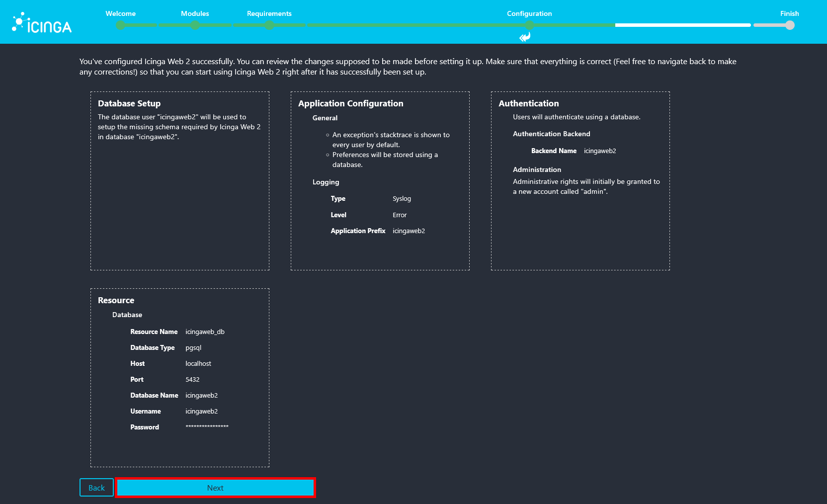Open the Finish wizard step label
This screenshot has height=504, width=827.
(789, 13)
